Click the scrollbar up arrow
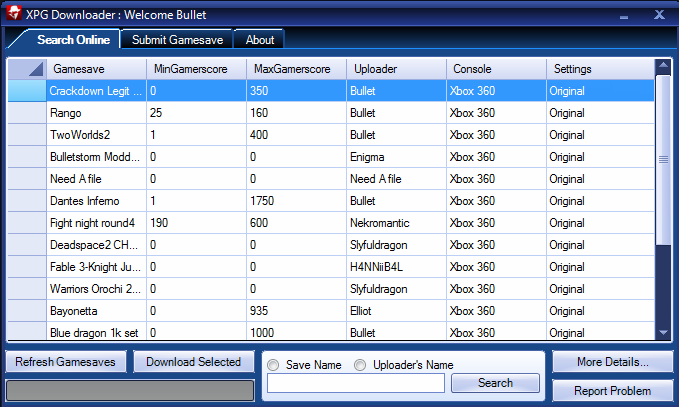Image resolution: width=679 pixels, height=407 pixels. pyautogui.click(x=663, y=66)
